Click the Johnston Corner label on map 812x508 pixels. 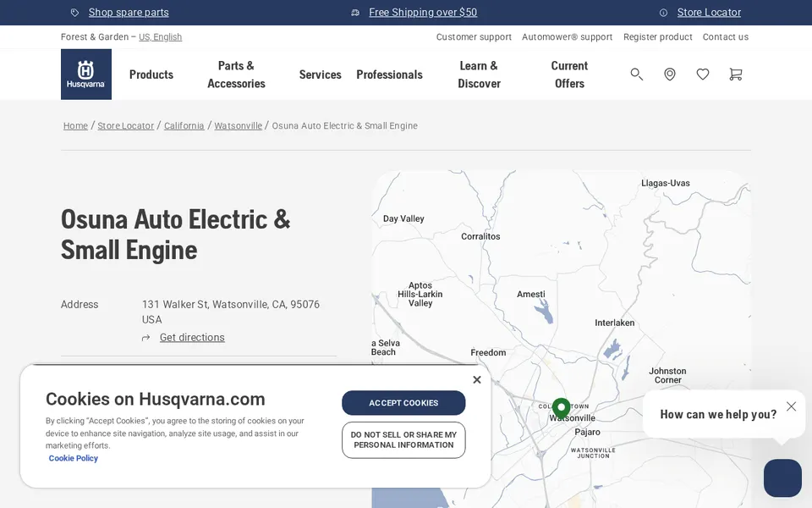pos(667,375)
